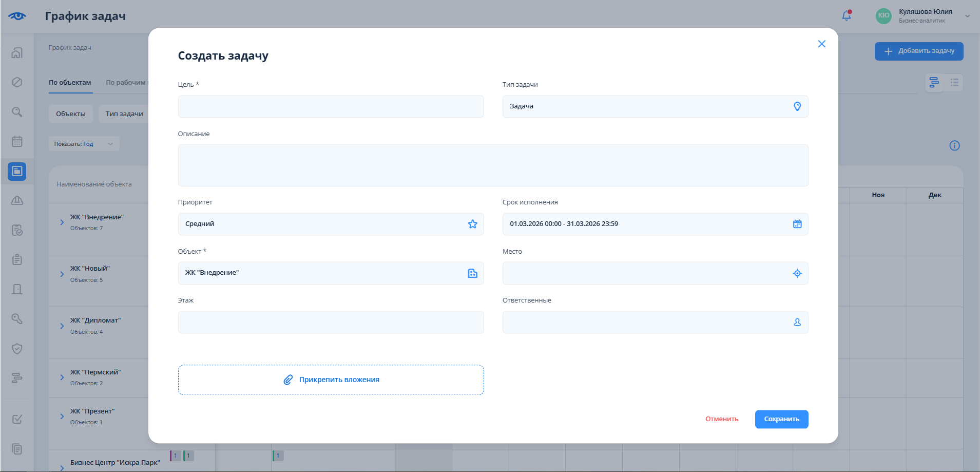Open calendar icon in left sidebar

17,141
